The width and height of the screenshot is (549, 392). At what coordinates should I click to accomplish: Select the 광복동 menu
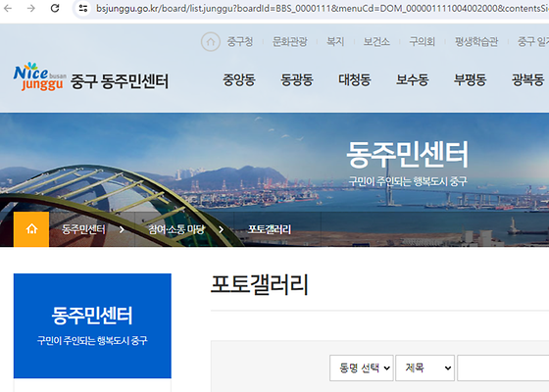tap(527, 79)
